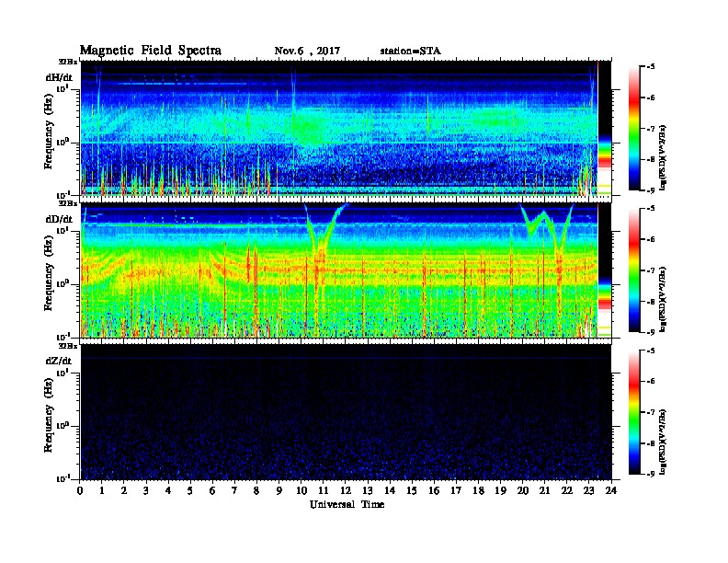Click the color scale bar beside the dD/dt panel

[x=634, y=270]
